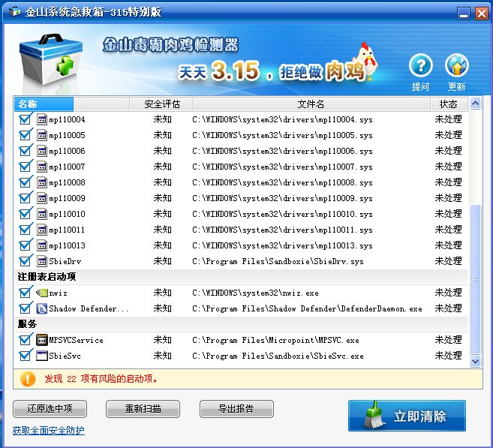493x448 pixels.
Task: Click the 重新扫描 rescan button
Action: pyautogui.click(x=143, y=409)
